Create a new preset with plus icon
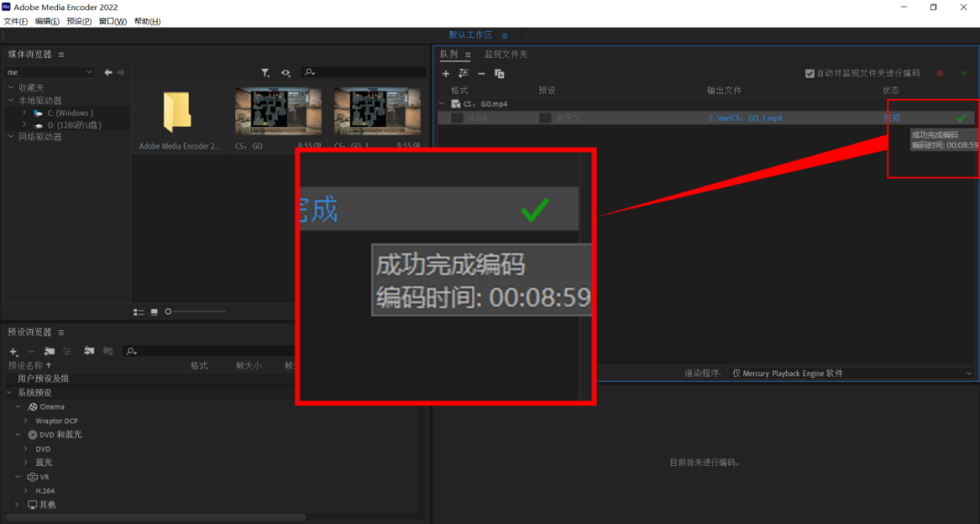This screenshot has height=524, width=980. click(13, 352)
